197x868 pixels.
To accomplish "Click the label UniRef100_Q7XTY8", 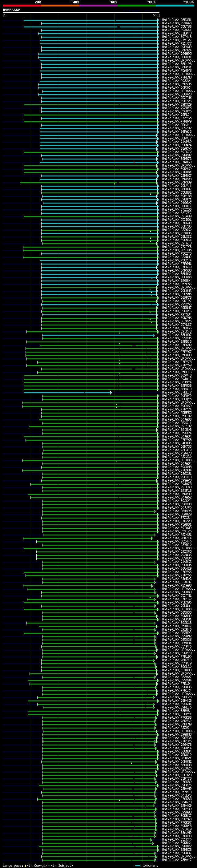I will tap(176, 247).
